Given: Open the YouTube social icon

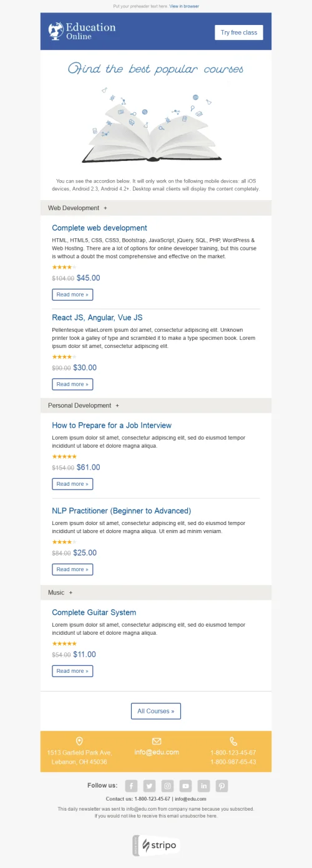Looking at the screenshot, I should coord(185,786).
